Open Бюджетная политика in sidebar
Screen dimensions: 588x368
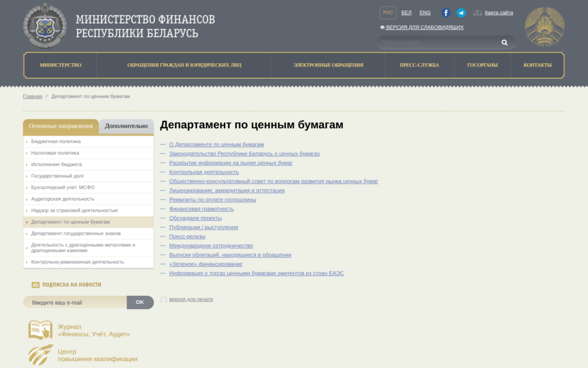point(88,141)
